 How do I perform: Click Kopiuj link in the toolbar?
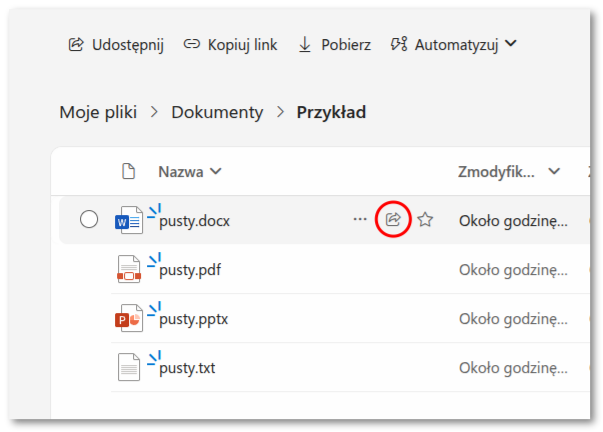pyautogui.click(x=231, y=44)
